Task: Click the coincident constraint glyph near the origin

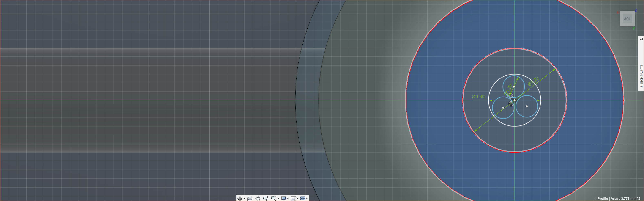Action: [511, 104]
